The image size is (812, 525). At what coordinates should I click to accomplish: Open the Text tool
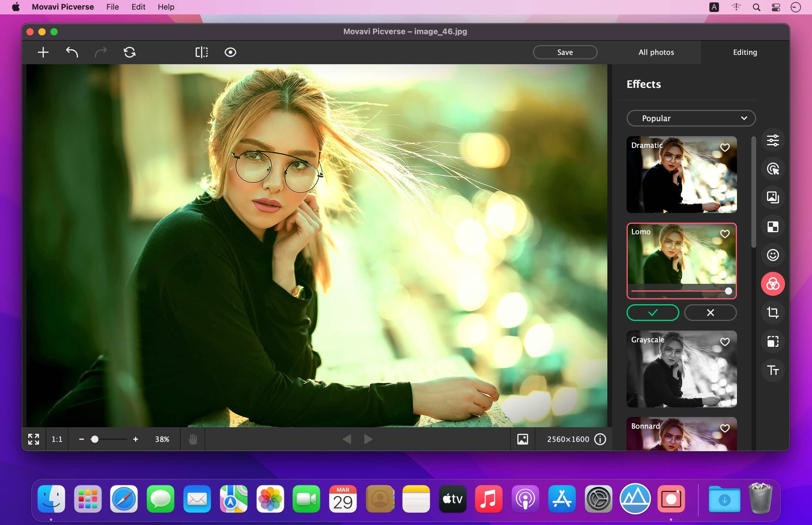[x=772, y=370]
